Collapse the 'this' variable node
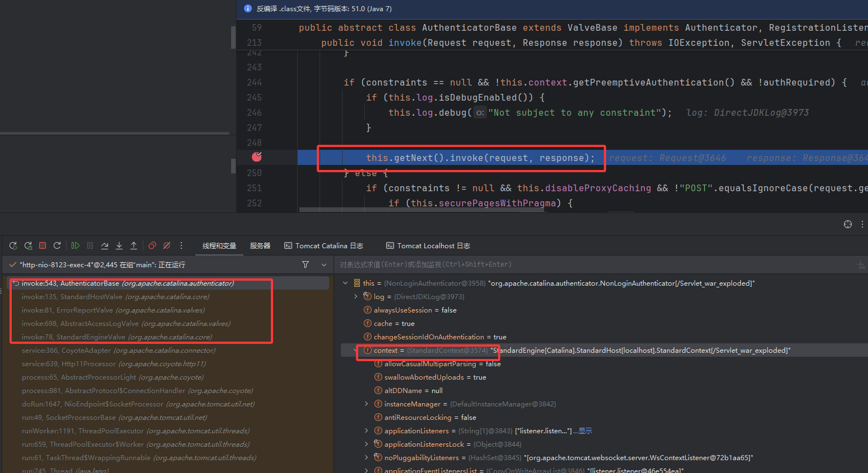 (x=345, y=283)
